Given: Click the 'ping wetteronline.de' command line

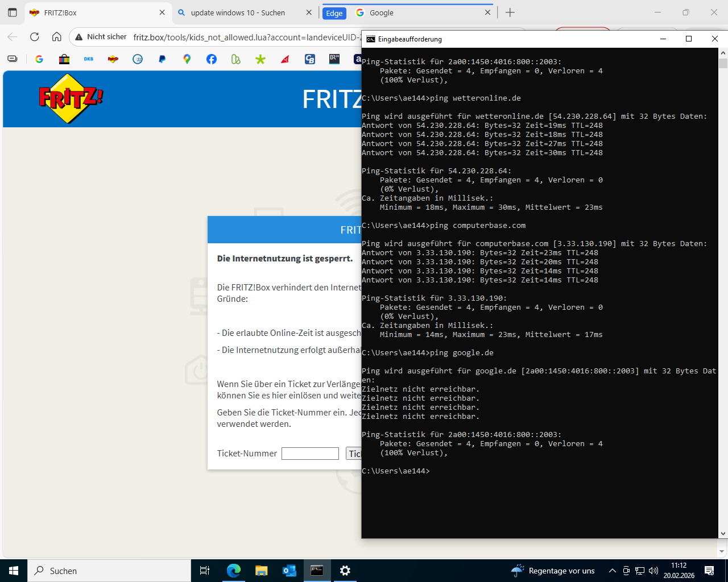Looking at the screenshot, I should click(x=441, y=98).
